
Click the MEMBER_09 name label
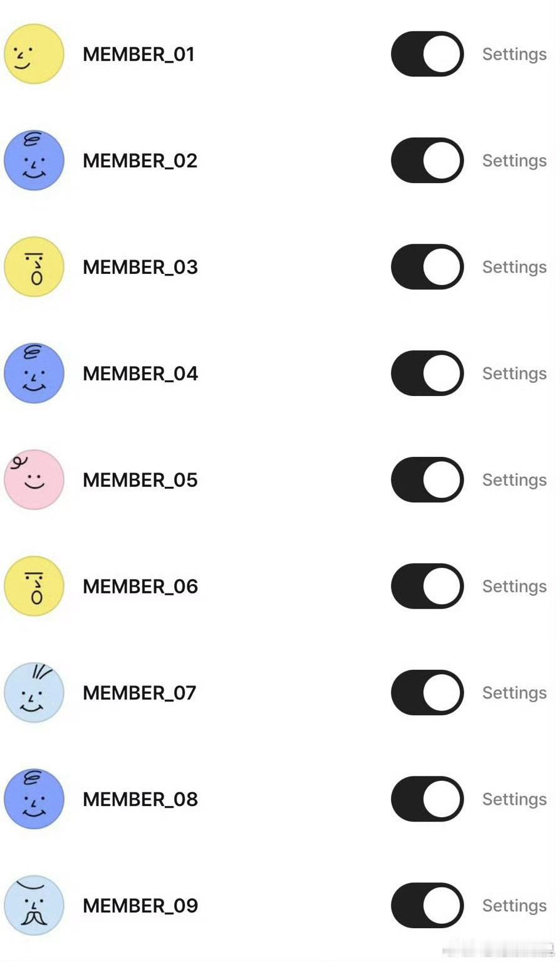pyautogui.click(x=140, y=906)
